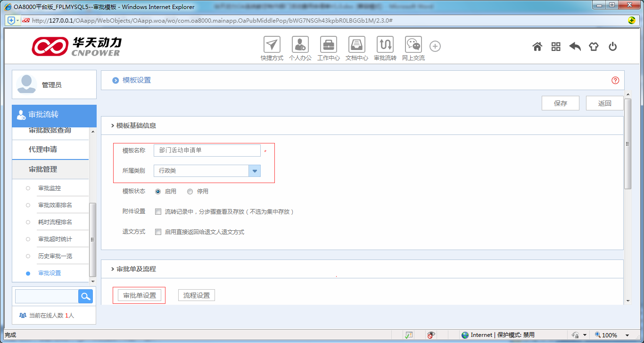
Task: Click the logout power icon
Action: tap(612, 47)
